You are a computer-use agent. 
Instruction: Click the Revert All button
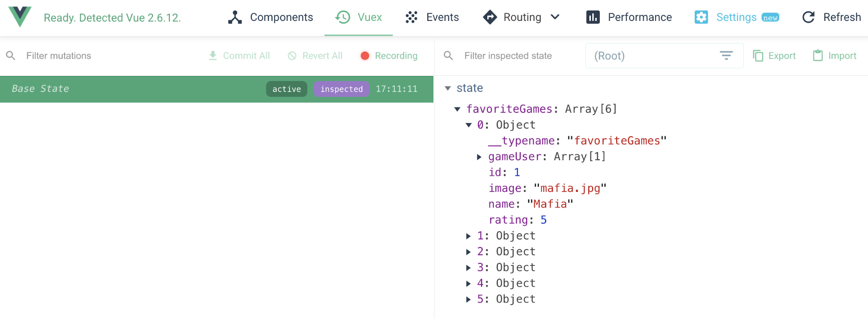click(315, 56)
